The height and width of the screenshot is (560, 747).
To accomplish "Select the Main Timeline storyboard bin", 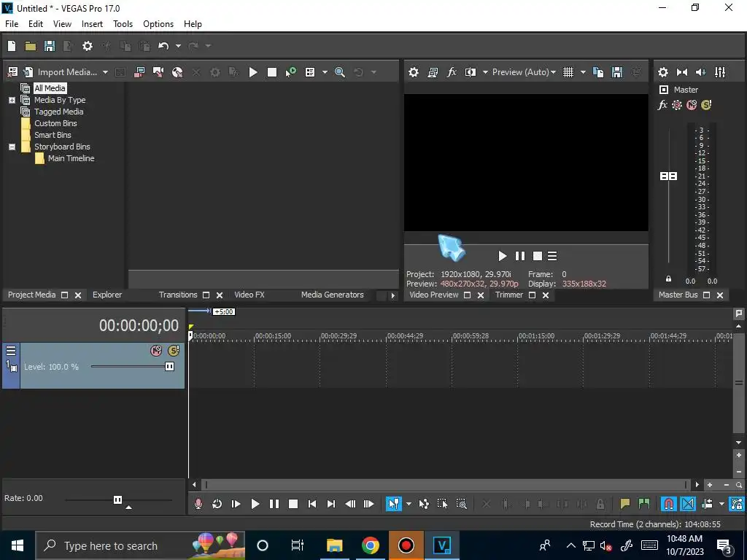I will click(x=71, y=158).
